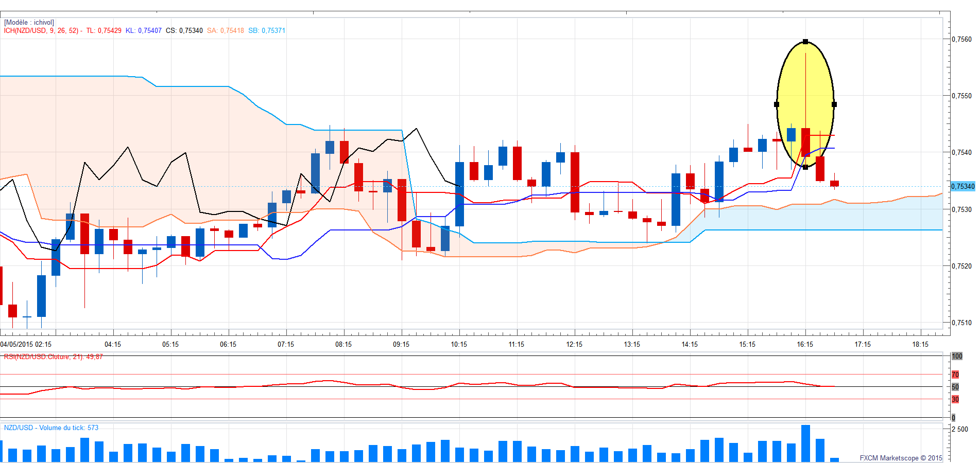Select the RSI 30 oversold level marker
The height and width of the screenshot is (463, 980).
tap(955, 399)
